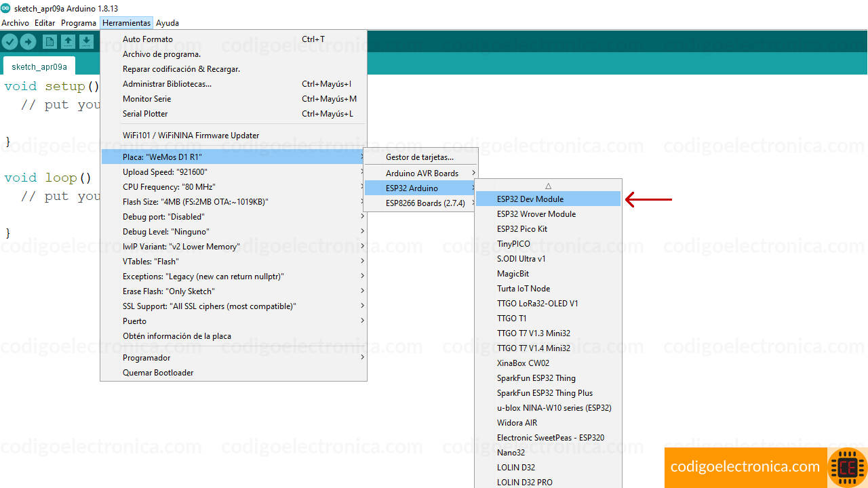
Task: Choose Reparar codificación & Recargar
Action: (233, 69)
